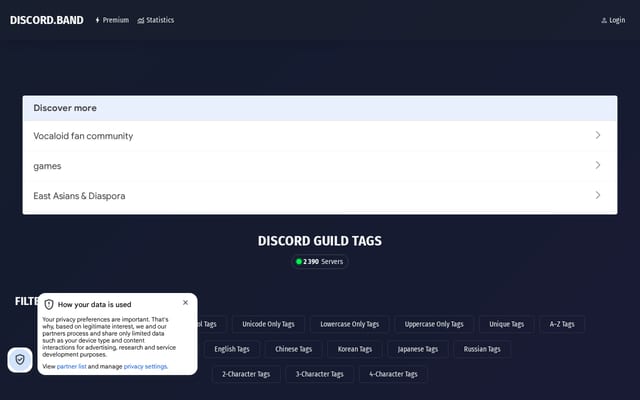Filter by 4-Character Tags

pos(393,374)
